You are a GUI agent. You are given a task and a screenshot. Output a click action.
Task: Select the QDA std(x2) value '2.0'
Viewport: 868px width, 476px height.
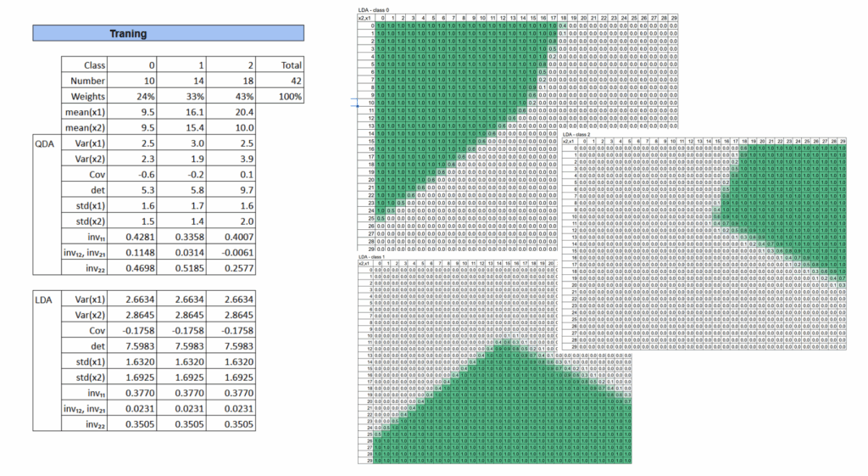click(231, 221)
